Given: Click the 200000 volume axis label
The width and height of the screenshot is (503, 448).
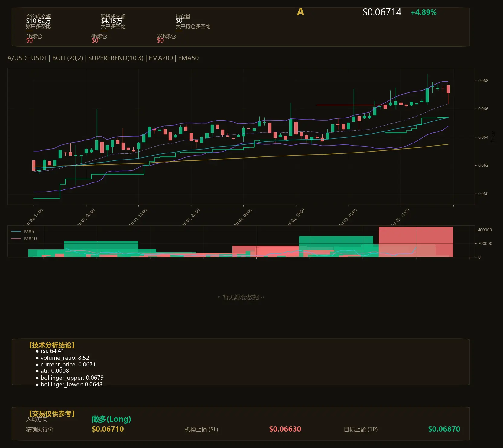Looking at the screenshot, I should point(485,243).
